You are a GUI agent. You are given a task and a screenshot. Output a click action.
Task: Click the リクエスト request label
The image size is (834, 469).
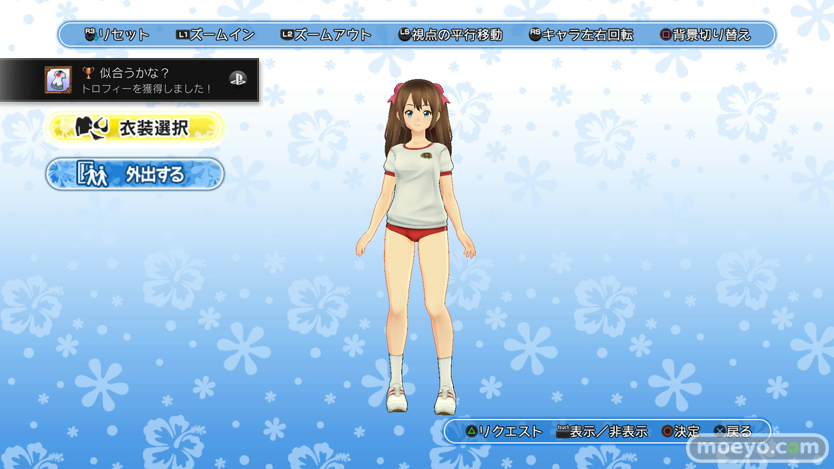[510, 432]
